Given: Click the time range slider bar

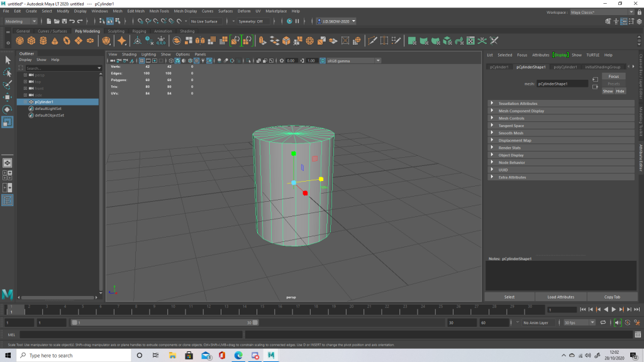Looking at the screenshot, I should click(164, 322).
